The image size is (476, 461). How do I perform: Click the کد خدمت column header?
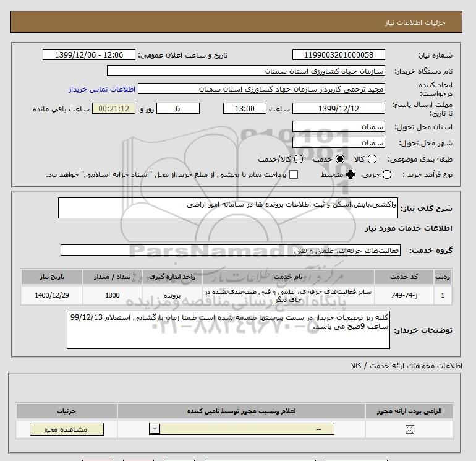pyautogui.click(x=404, y=277)
